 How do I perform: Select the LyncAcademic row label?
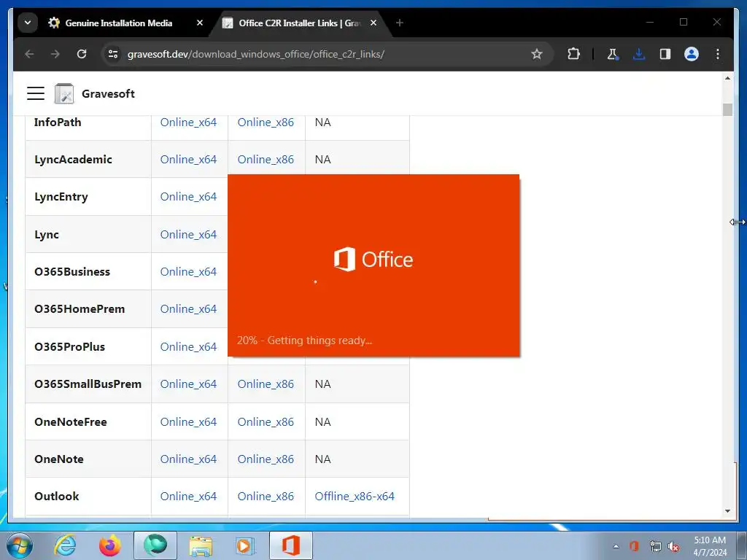coord(73,160)
